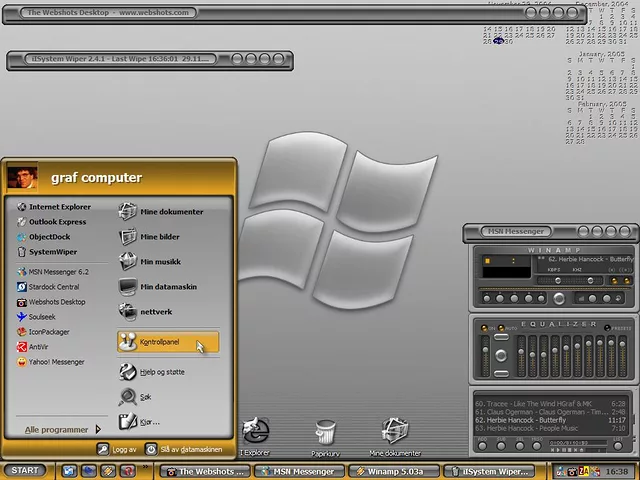Open I Explorer desktop icon
Screen dimensions: 640x480
point(255,436)
